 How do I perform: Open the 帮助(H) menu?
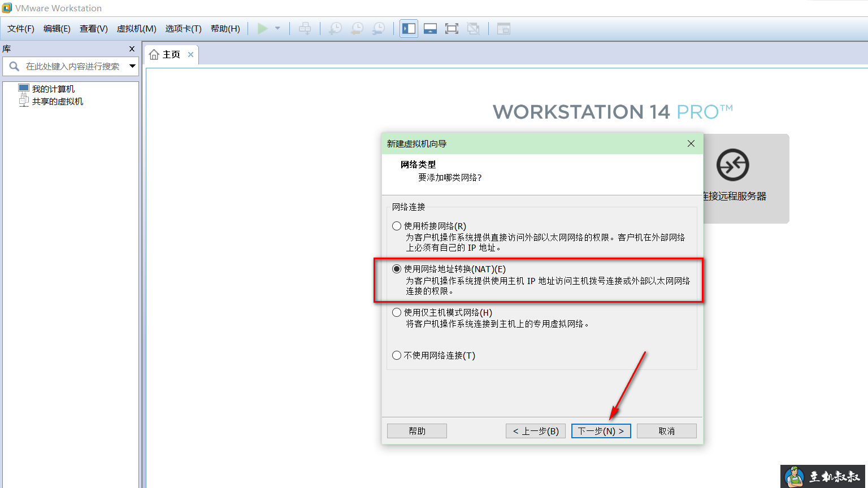click(225, 28)
